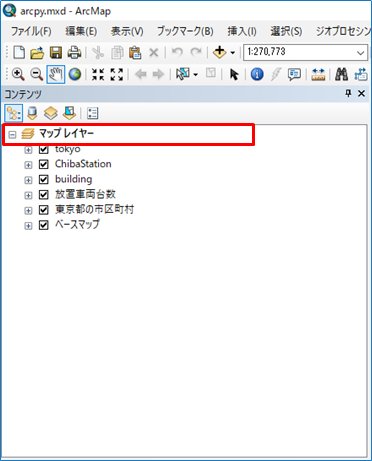Select the ChibaStation layer name
This screenshot has width=372, height=461.
pyautogui.click(x=83, y=164)
